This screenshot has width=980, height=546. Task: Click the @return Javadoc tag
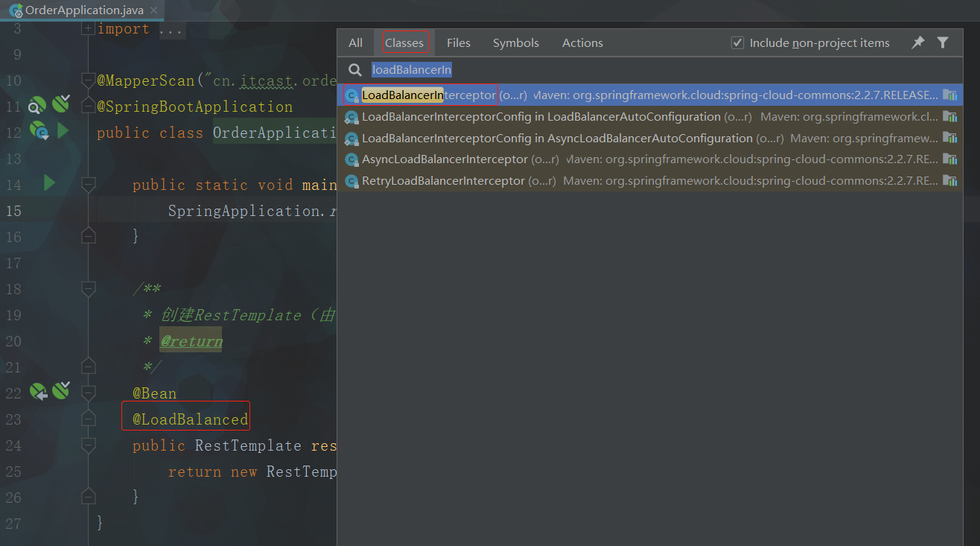[191, 341]
